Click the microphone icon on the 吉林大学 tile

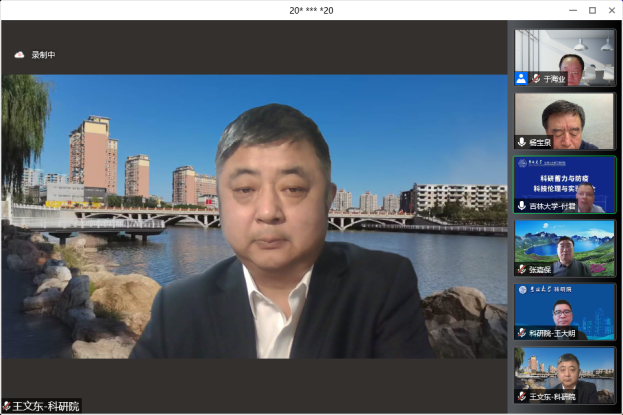tap(522, 205)
